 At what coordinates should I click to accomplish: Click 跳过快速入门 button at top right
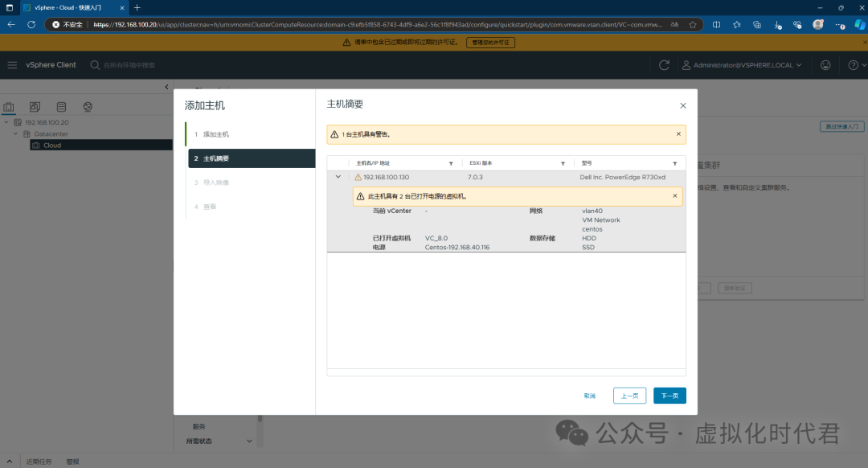pyautogui.click(x=841, y=126)
